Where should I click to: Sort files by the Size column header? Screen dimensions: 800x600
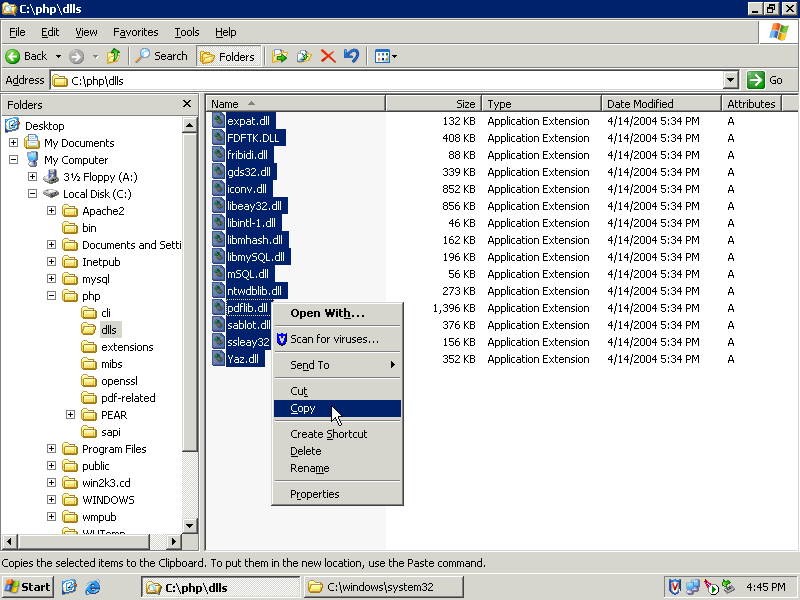(x=433, y=104)
